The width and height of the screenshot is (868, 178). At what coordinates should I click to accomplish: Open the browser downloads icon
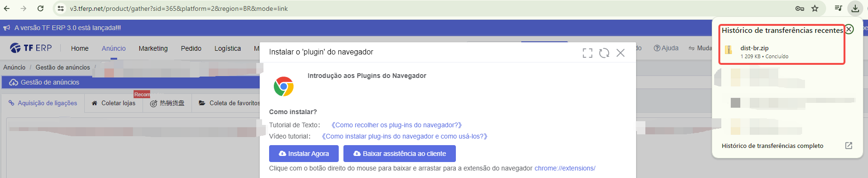tap(855, 8)
